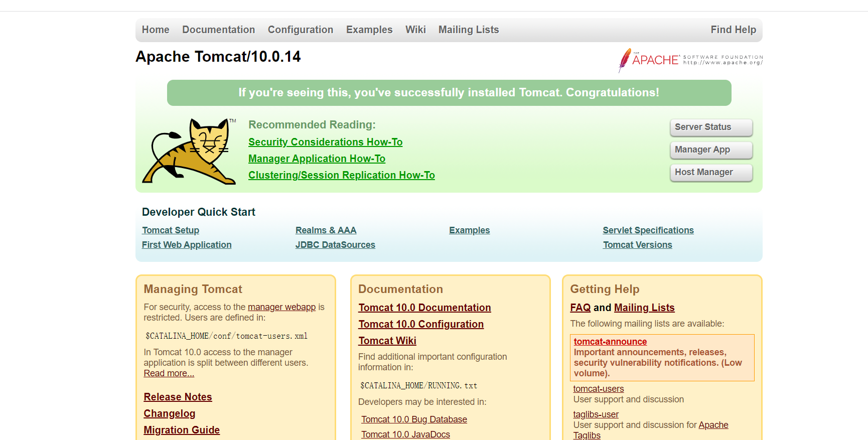Open Tomcat 10.0 Bug Database link

[414, 419]
